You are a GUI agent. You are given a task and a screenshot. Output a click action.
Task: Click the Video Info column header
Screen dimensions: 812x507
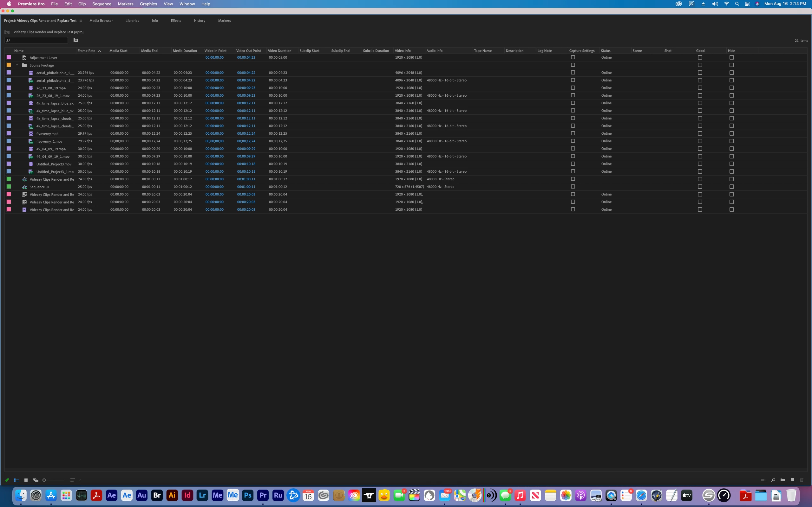coord(403,51)
